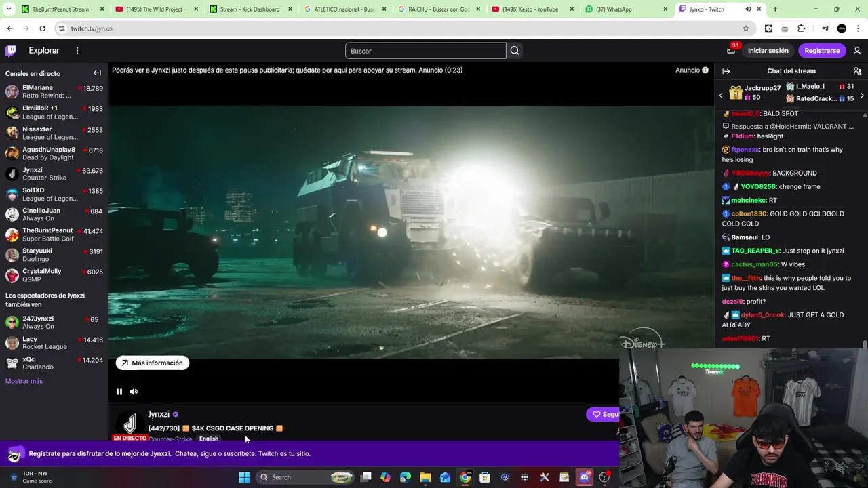This screenshot has height=488, width=868.
Task: Click the Windows taskbar Search box
Action: coord(307,477)
